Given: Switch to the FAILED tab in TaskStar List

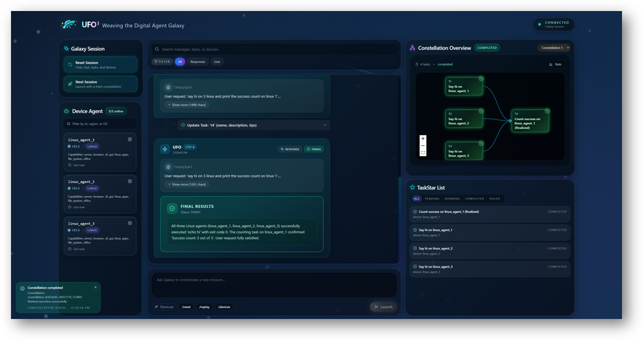Looking at the screenshot, I should 495,198.
